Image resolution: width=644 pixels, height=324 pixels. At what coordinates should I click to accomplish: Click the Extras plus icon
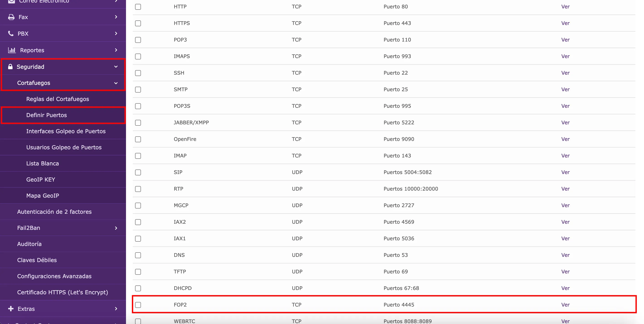point(11,309)
